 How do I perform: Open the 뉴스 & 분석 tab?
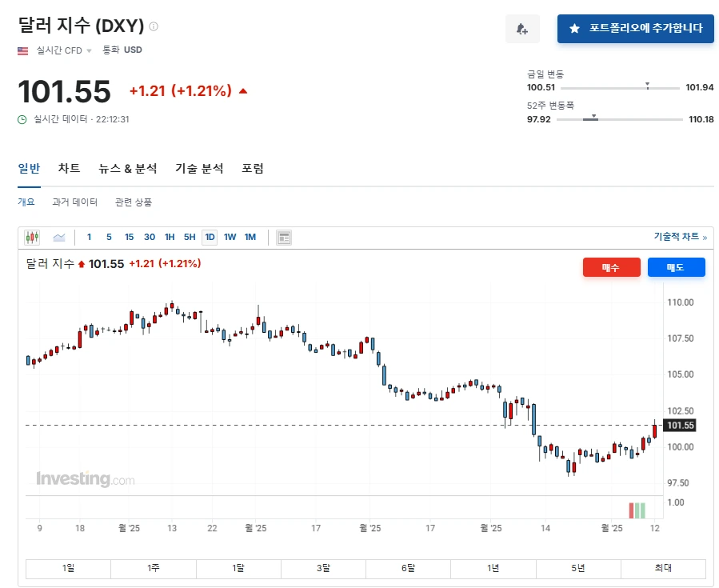128,169
